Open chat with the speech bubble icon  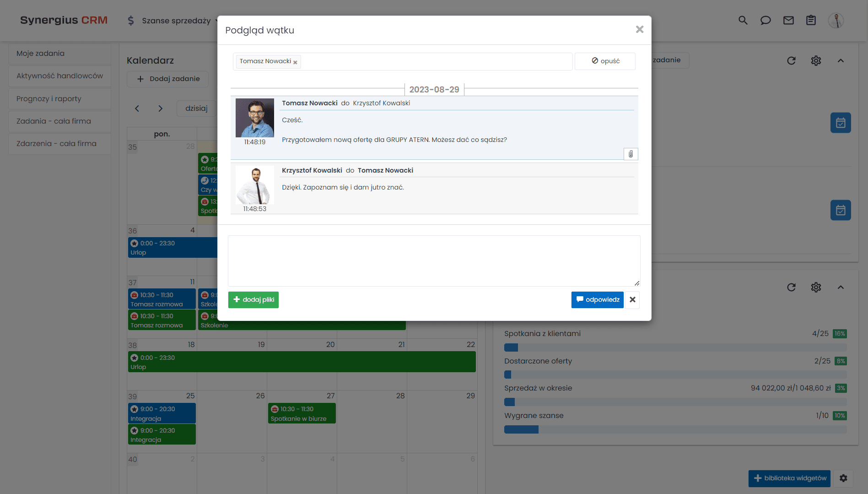tap(766, 20)
